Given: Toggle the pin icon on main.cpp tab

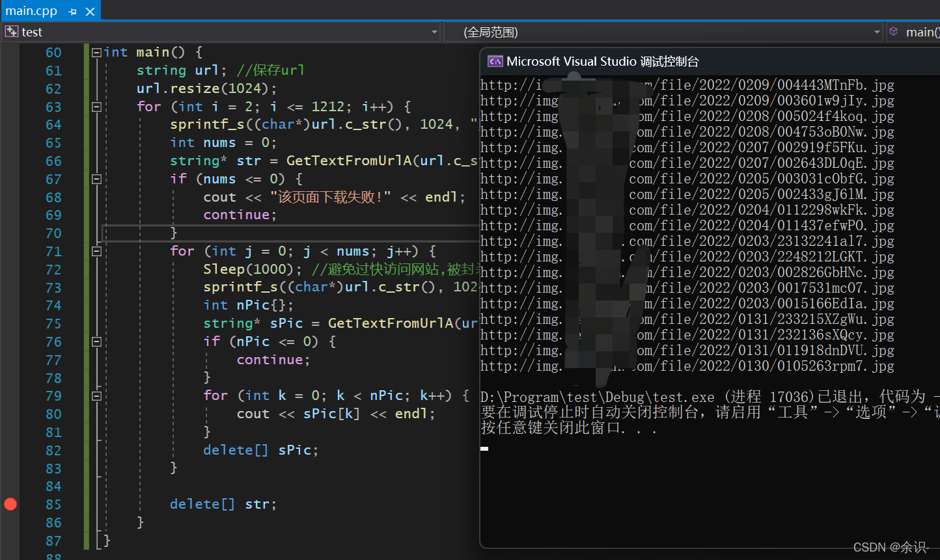Looking at the screenshot, I should [x=72, y=12].
